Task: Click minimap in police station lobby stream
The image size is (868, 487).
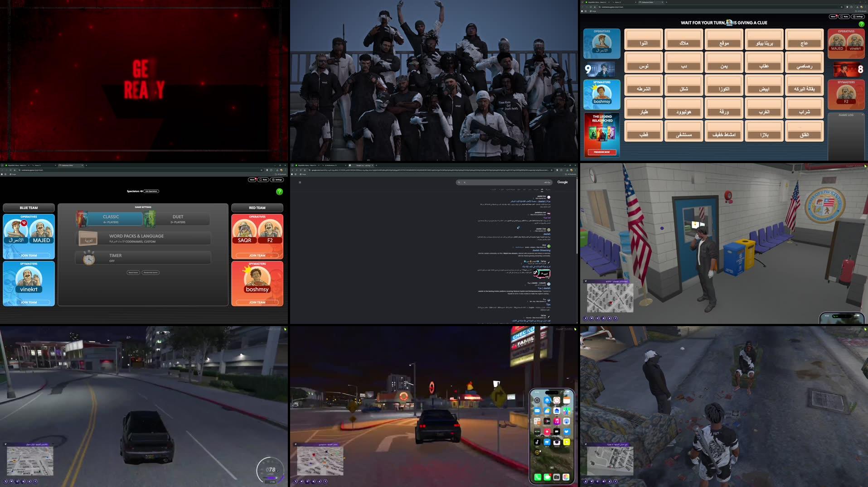Action: pyautogui.click(x=610, y=297)
